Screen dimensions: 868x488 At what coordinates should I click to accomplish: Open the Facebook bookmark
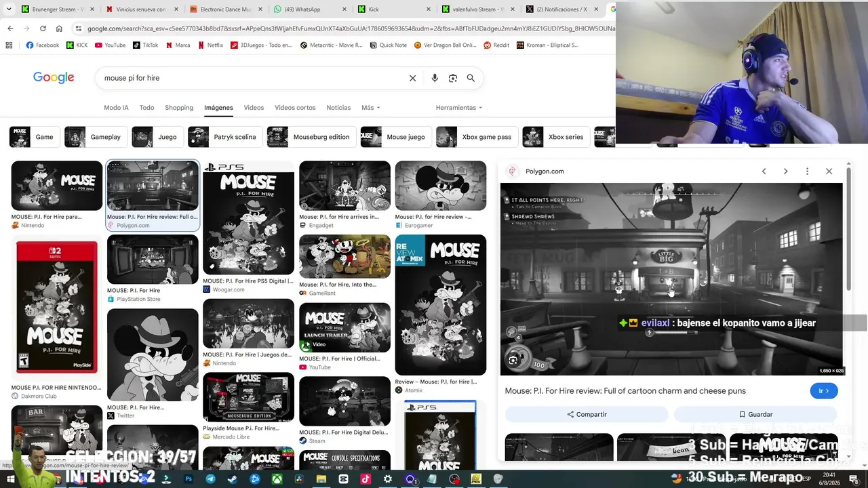coord(43,45)
